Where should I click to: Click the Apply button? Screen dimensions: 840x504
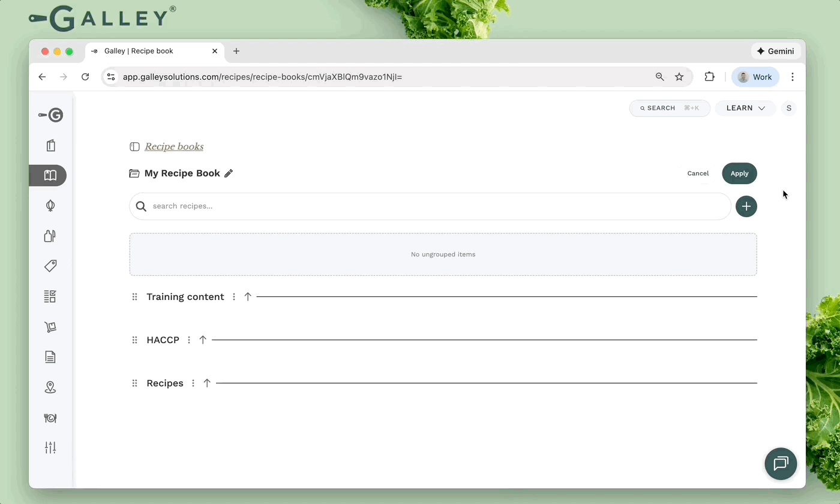(739, 173)
